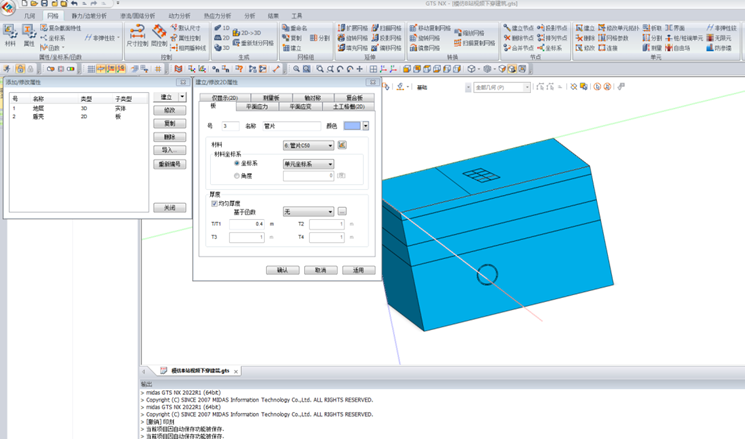Click the 扩展网格 extrude mesh icon
This screenshot has width=745, height=439.
click(353, 28)
